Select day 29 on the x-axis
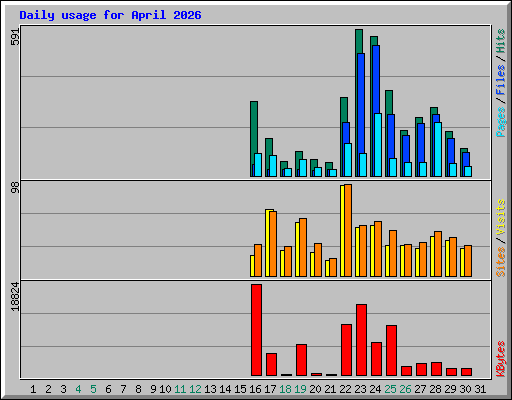The image size is (512, 400). tap(451, 389)
